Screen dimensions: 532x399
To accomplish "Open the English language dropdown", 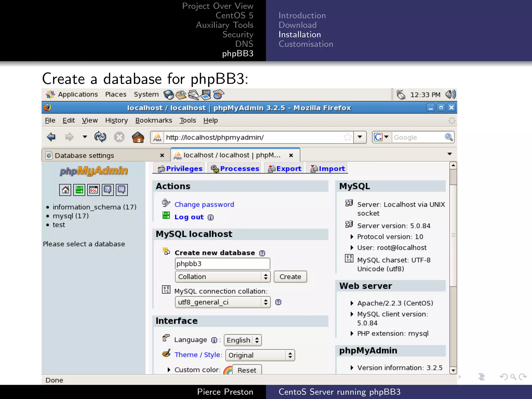I will tap(243, 340).
